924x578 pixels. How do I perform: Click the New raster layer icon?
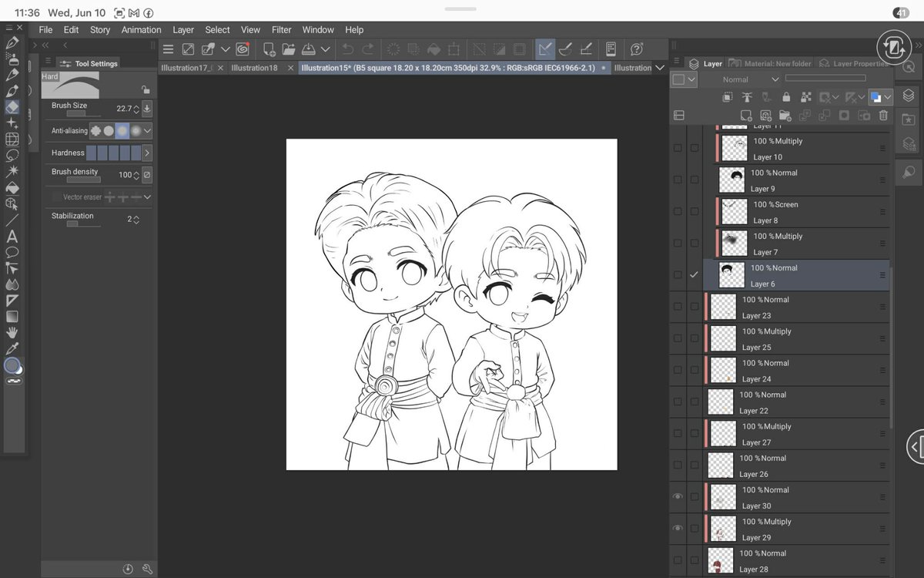point(745,116)
